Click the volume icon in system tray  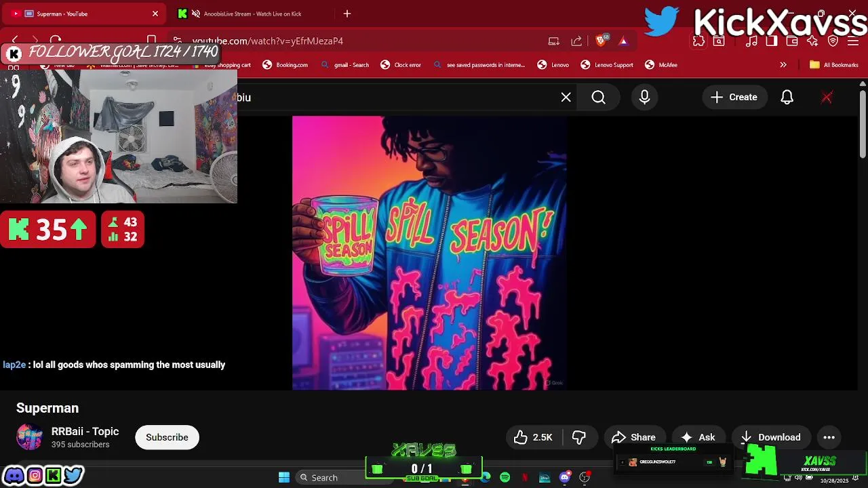tap(798, 478)
